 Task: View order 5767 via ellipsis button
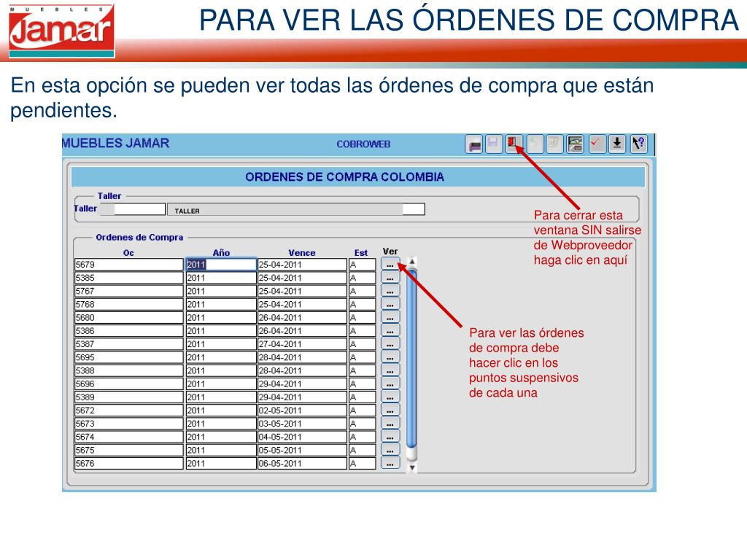(x=390, y=291)
